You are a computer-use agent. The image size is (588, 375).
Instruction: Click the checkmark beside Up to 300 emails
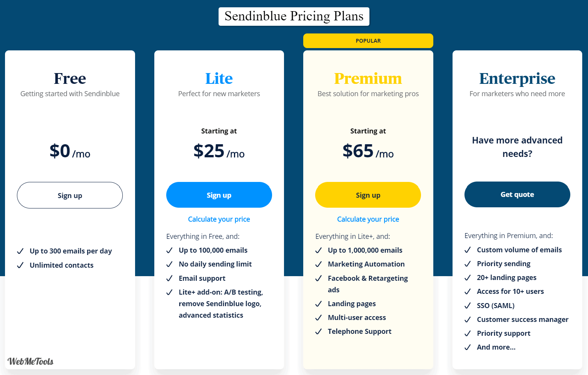point(20,251)
